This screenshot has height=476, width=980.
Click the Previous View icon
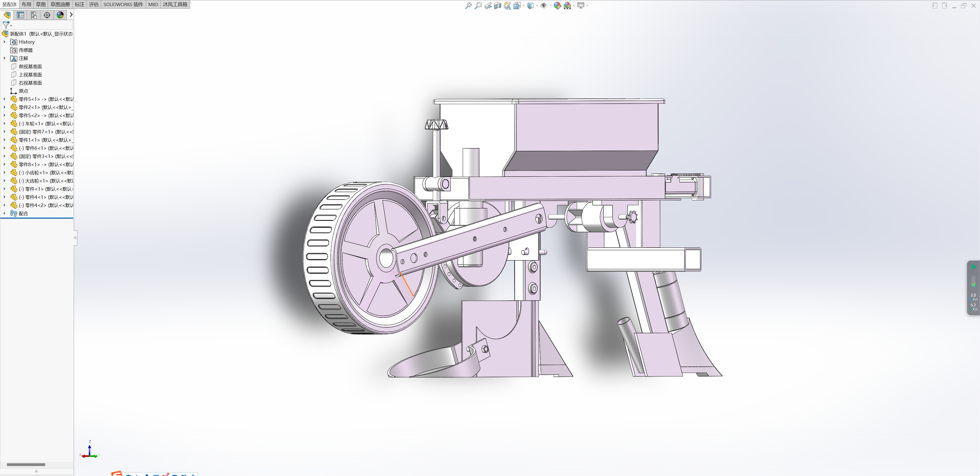(x=488, y=5)
